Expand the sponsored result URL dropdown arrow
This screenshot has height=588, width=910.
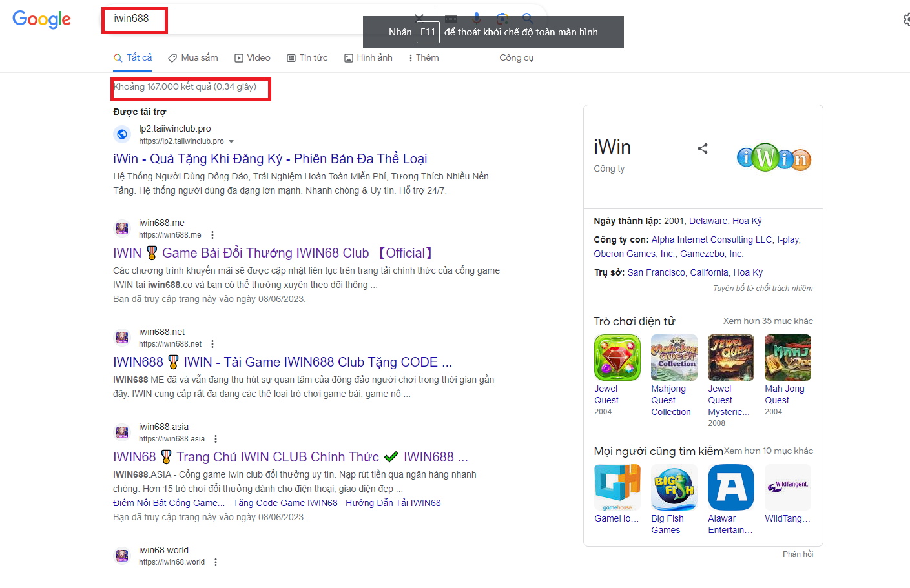point(231,141)
